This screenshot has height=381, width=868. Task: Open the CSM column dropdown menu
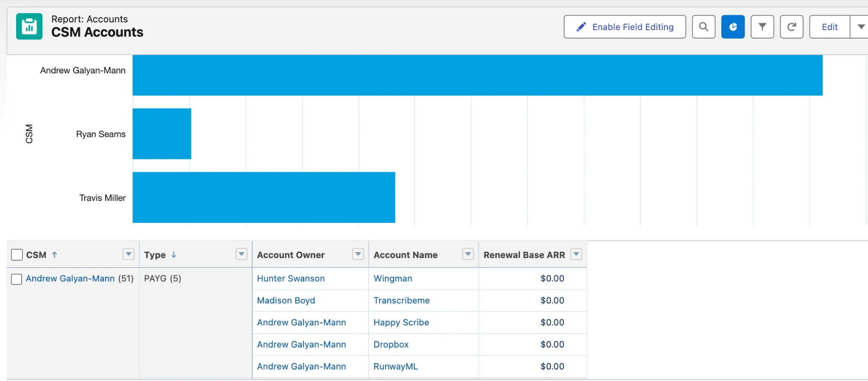[x=128, y=254]
